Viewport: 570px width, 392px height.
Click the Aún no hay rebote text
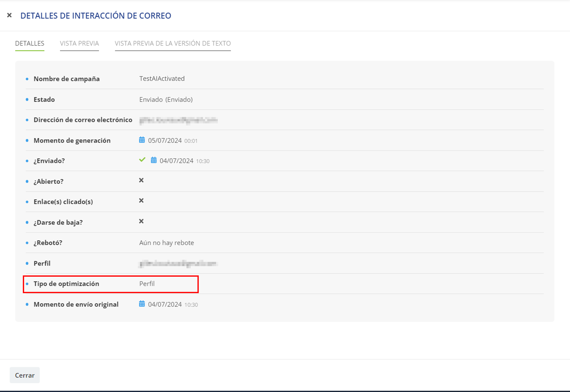pyautogui.click(x=167, y=243)
